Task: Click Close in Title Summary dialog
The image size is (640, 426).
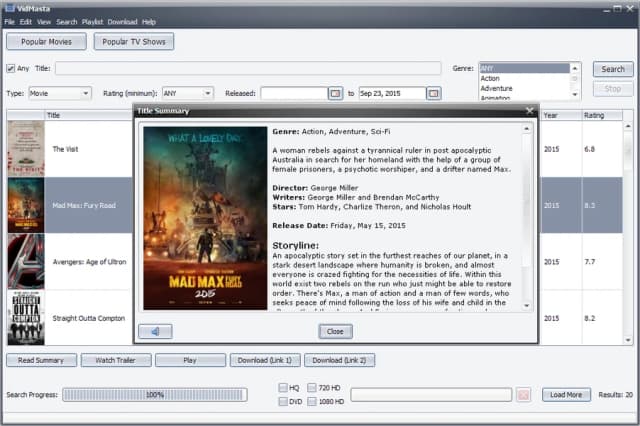Action: pos(335,331)
